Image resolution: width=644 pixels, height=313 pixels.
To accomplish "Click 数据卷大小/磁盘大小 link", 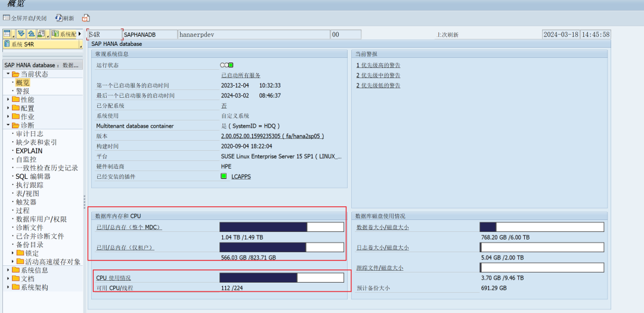I will 382,227.
